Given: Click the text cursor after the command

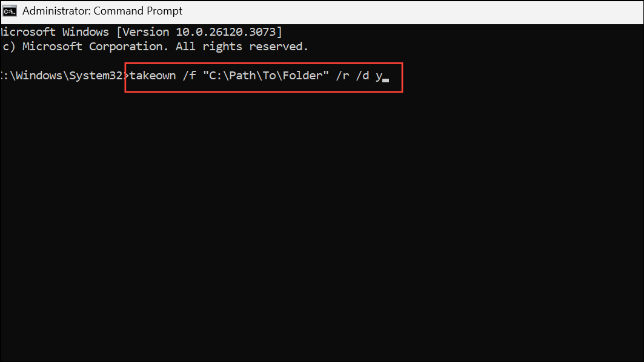Looking at the screenshot, I should [386, 81].
